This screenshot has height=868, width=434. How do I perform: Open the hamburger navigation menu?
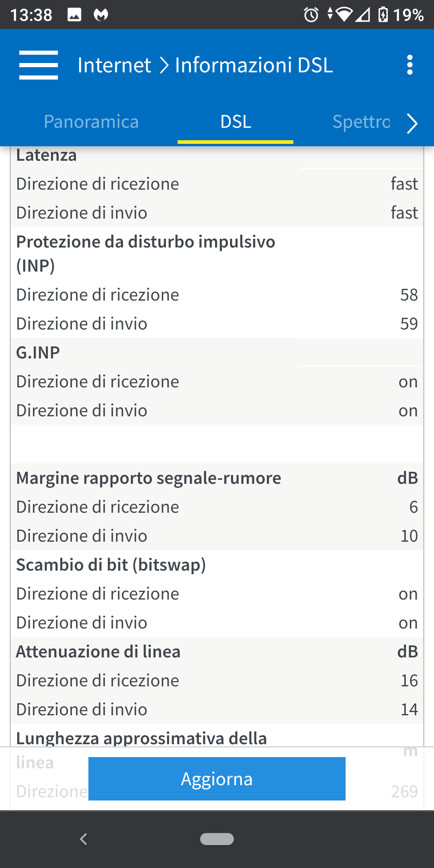pyautogui.click(x=39, y=65)
